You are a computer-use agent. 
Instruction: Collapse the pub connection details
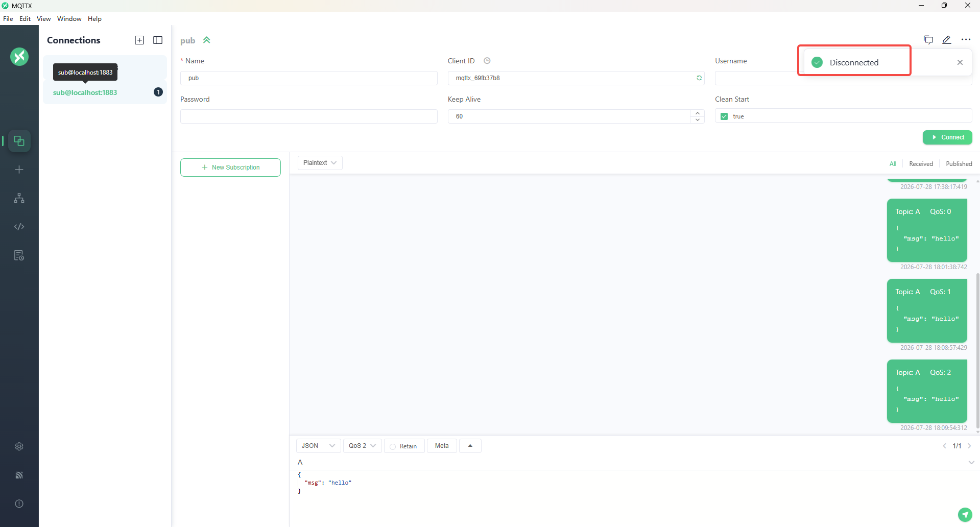(x=207, y=40)
